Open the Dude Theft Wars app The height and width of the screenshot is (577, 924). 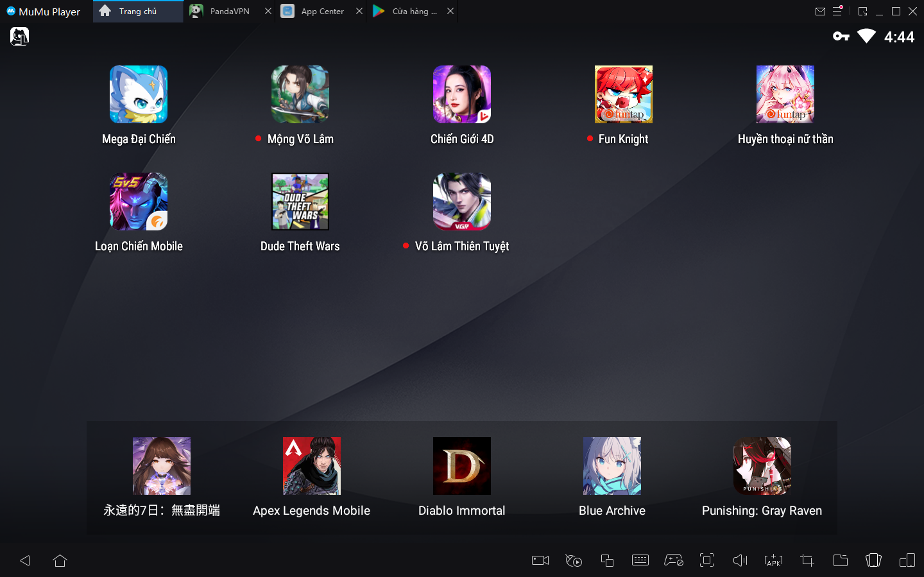(300, 202)
